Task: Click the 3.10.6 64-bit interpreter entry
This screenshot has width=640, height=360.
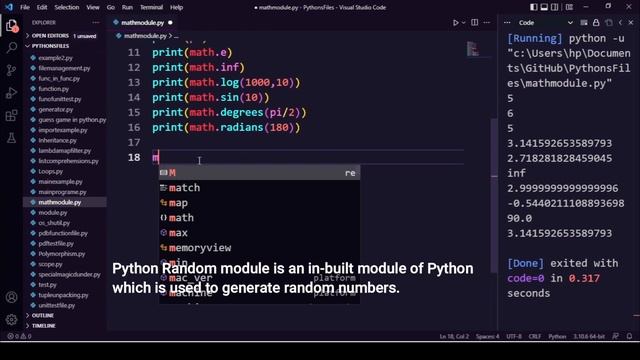Action: pyautogui.click(x=590, y=336)
